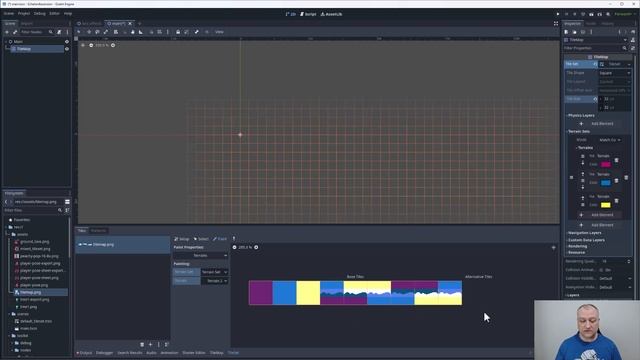Activate Paint mode in TileSet editor
The image size is (640, 360).
pyautogui.click(x=220, y=239)
